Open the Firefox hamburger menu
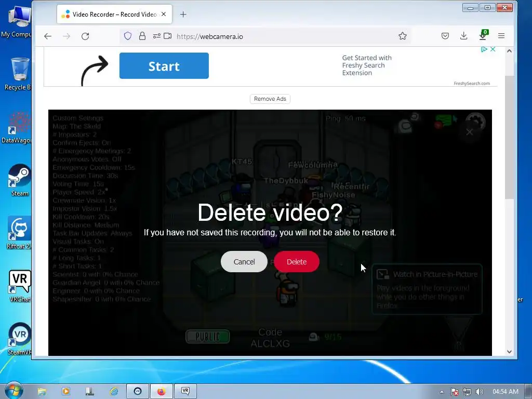The image size is (532, 399). (501, 36)
